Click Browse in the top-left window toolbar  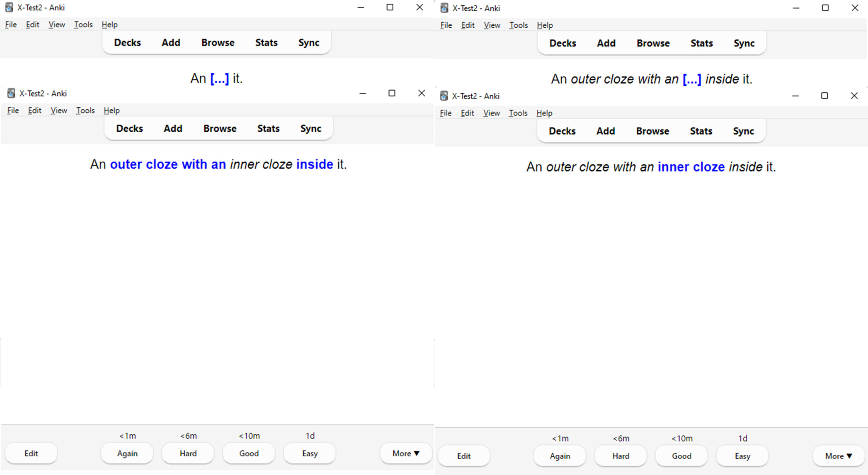(218, 43)
